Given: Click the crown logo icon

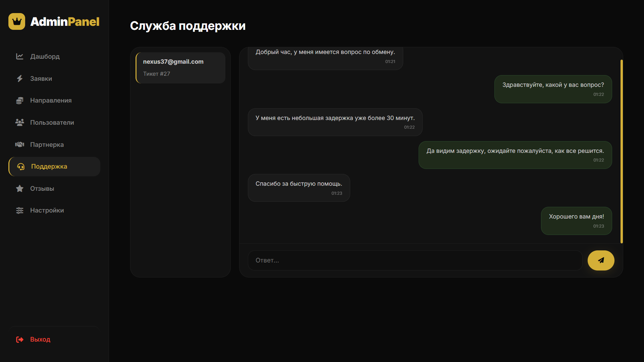Looking at the screenshot, I should click(17, 21).
